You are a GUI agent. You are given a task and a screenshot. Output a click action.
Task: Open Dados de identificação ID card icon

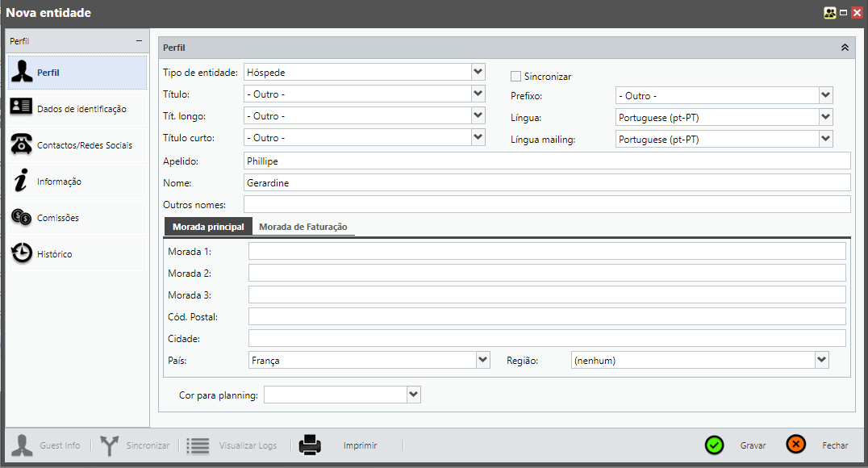coord(22,109)
